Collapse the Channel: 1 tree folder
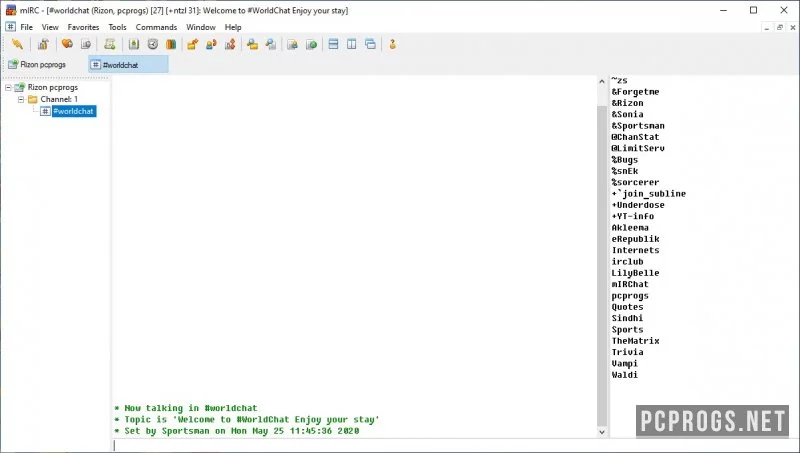Image resolution: width=800 pixels, height=453 pixels. pyautogui.click(x=21, y=99)
